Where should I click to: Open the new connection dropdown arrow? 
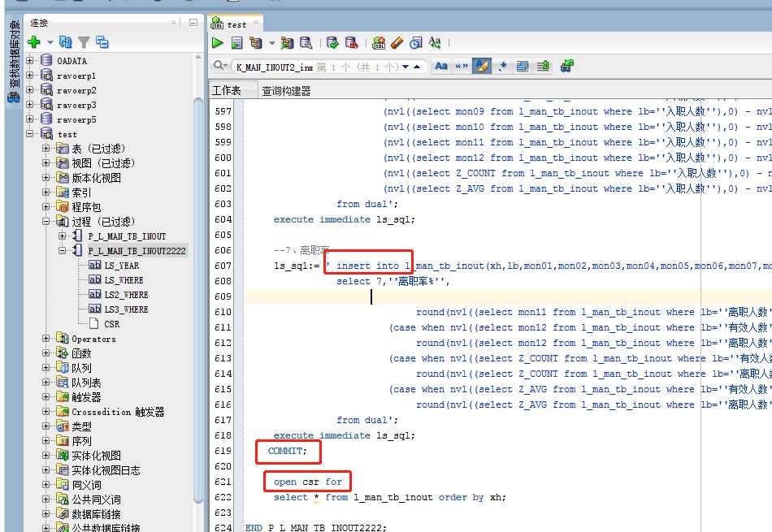click(50, 42)
